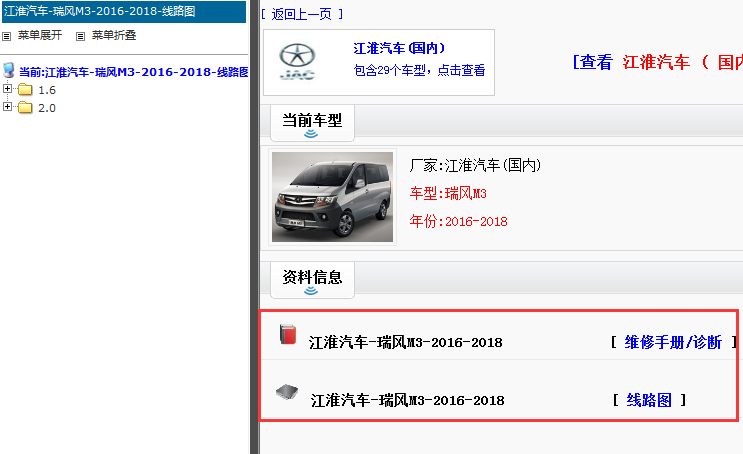
Task: Click the 查看 江淮汽车 header link
Action: [x=658, y=62]
